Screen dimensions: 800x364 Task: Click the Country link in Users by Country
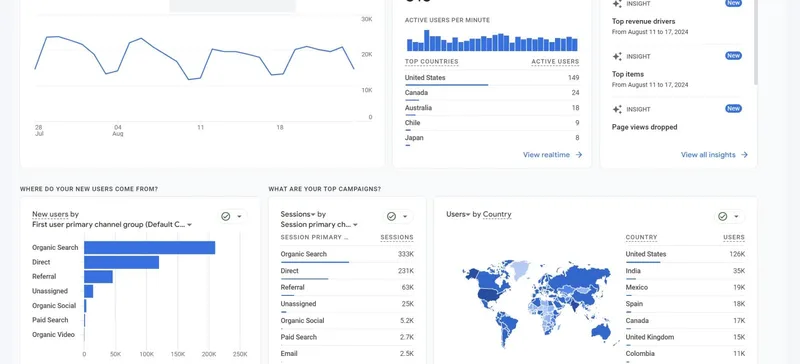(497, 214)
